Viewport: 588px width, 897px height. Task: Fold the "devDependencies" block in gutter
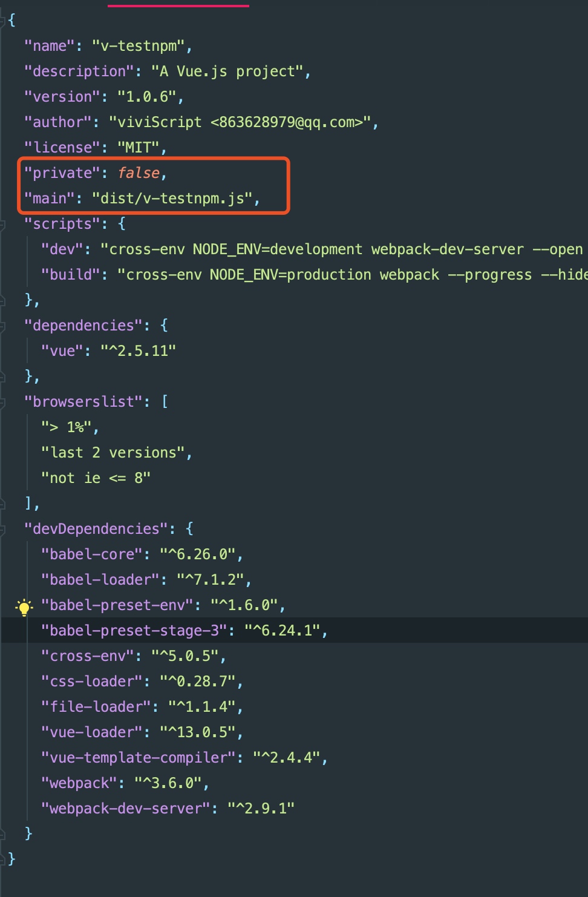pos(3,530)
